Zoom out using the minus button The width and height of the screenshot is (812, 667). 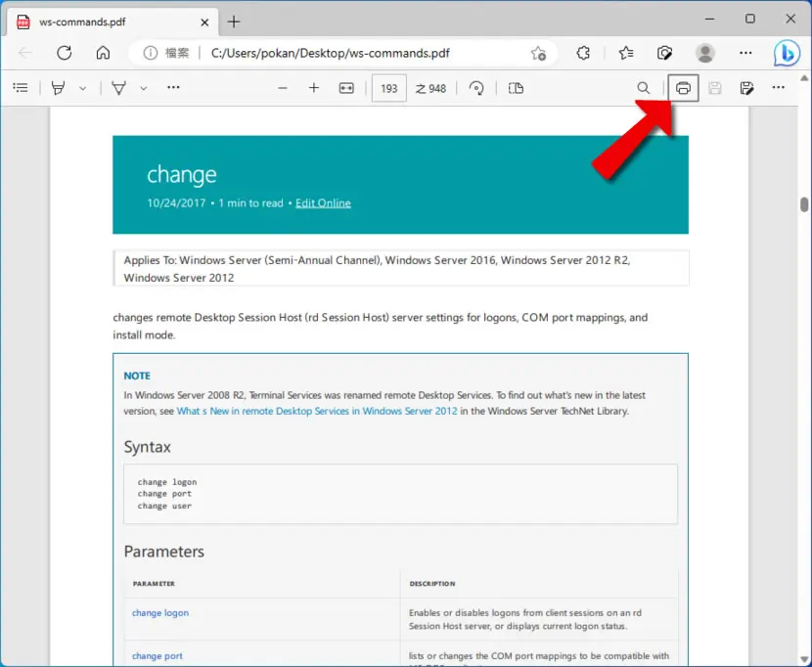(x=282, y=88)
